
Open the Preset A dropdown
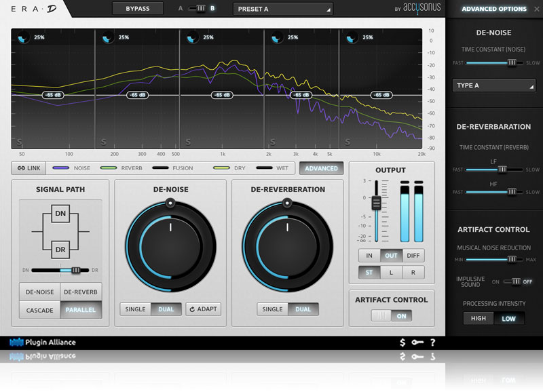click(x=283, y=9)
